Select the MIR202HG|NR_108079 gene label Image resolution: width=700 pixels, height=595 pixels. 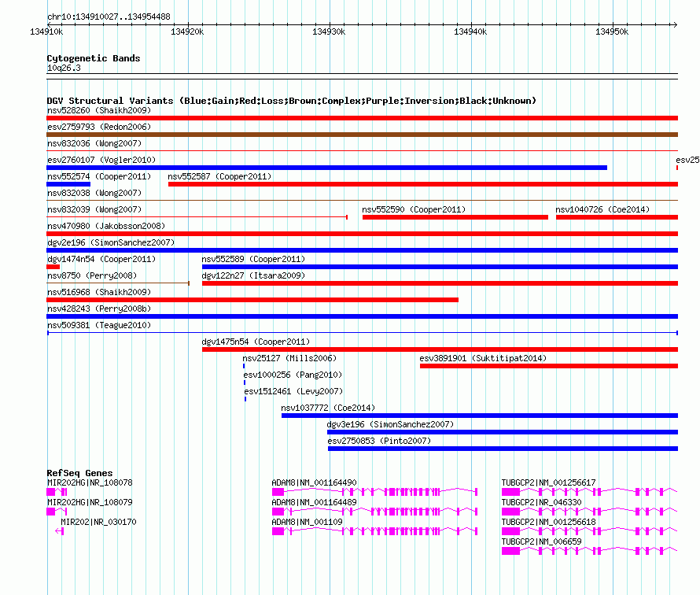90,502
